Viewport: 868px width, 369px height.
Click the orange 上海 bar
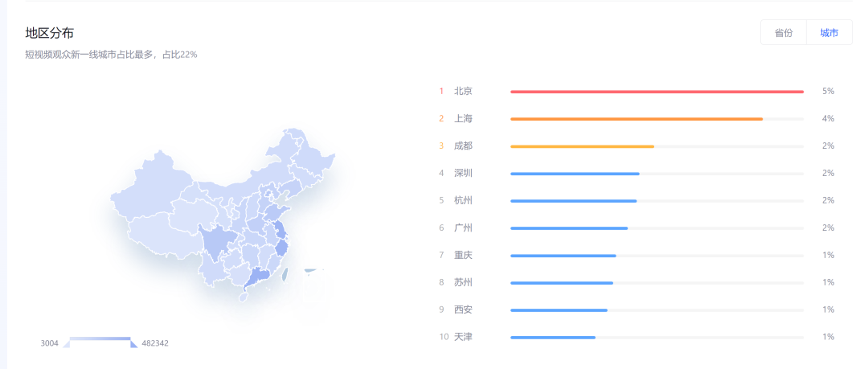[x=636, y=119]
